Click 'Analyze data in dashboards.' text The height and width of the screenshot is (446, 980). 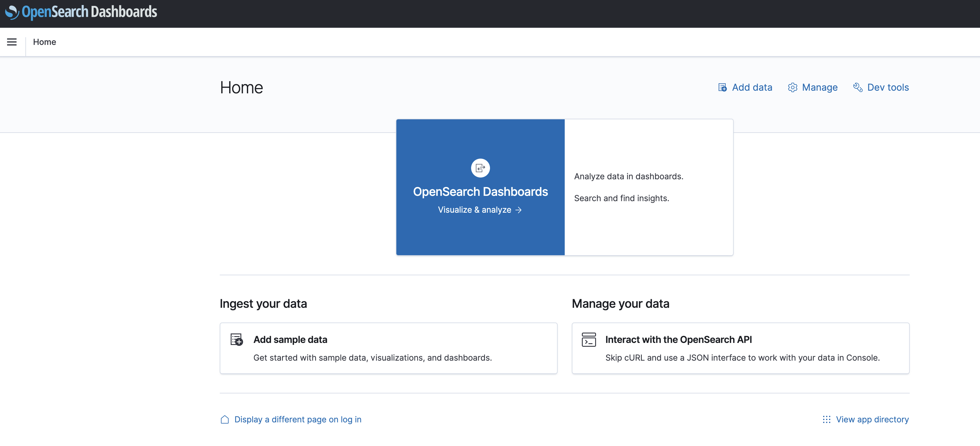629,177
